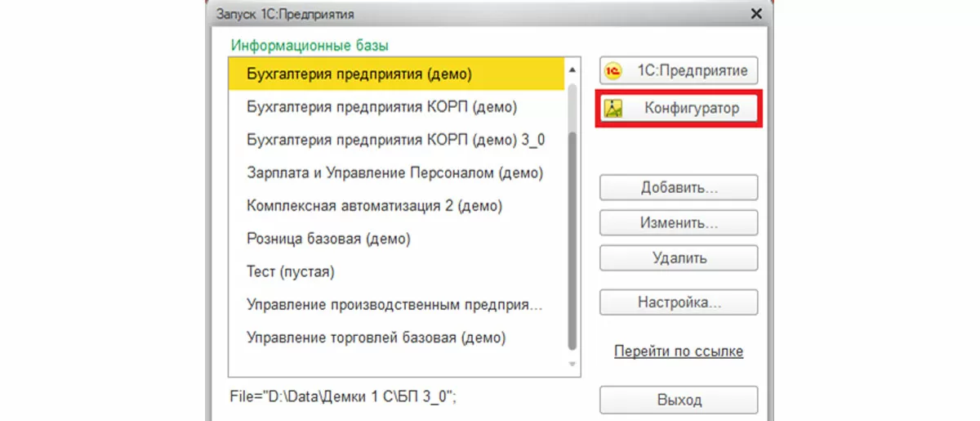The height and width of the screenshot is (421, 980).
Task: Select Бухгалтерия предприятия КОРП (демо)
Action: [x=395, y=106]
